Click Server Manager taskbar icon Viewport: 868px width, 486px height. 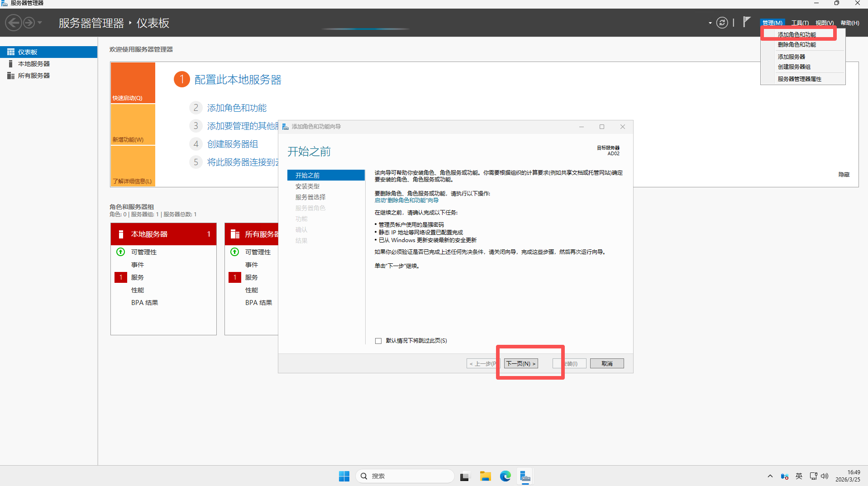pyautogui.click(x=525, y=476)
